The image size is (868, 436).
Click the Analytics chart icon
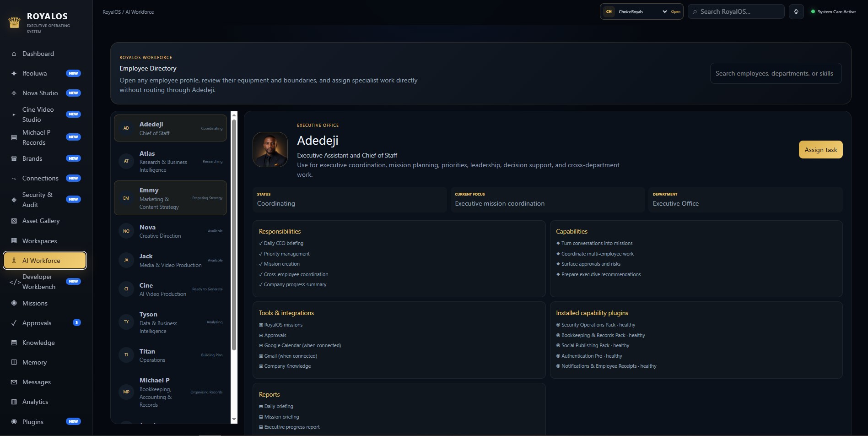click(x=14, y=402)
